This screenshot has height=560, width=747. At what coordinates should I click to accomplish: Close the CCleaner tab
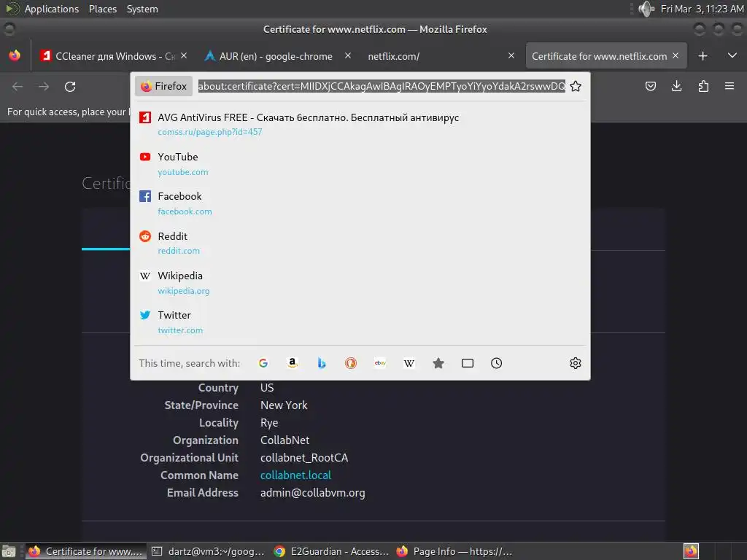(184, 55)
